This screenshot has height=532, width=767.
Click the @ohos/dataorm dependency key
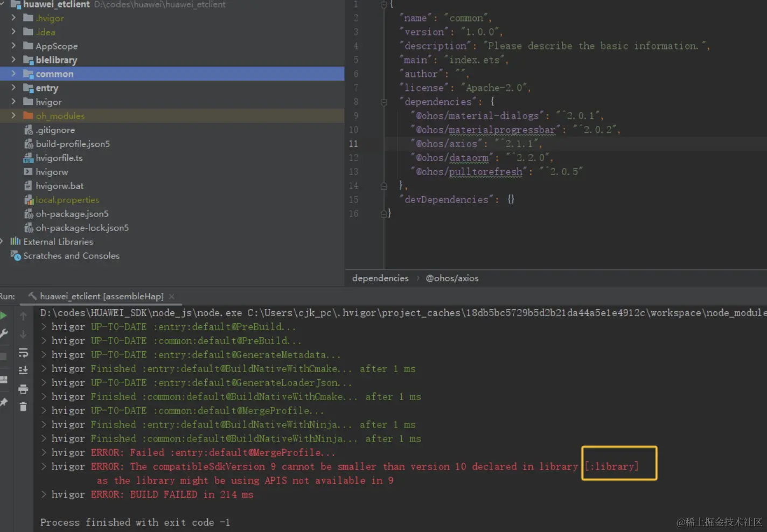point(452,158)
